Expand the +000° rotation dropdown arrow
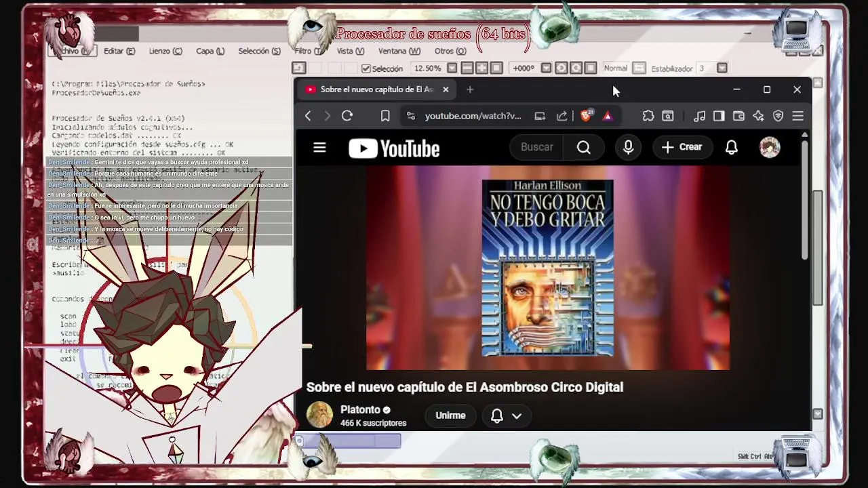Screen dimensions: 868x488 point(545,68)
